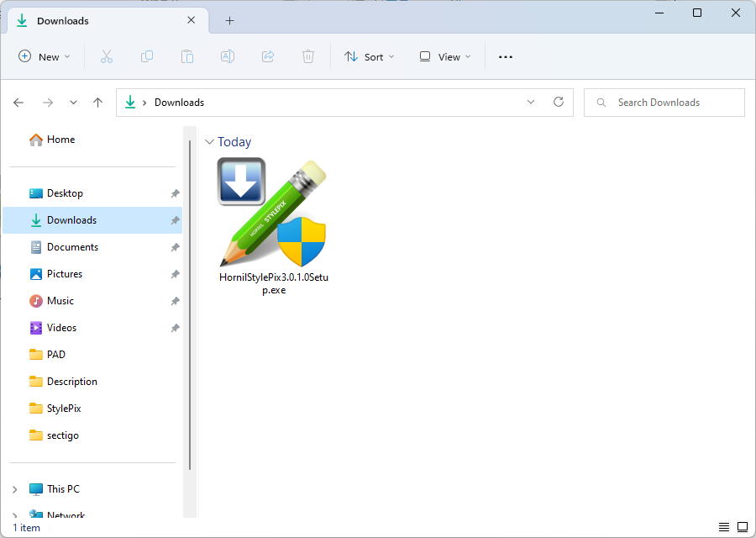
Task: Go back with the left arrow
Action: 18,103
